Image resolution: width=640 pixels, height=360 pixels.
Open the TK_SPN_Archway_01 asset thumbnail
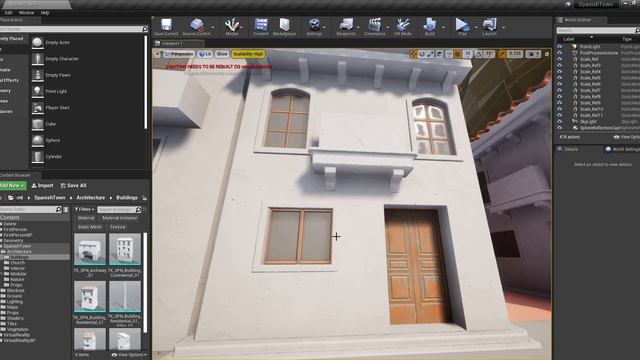(90, 249)
